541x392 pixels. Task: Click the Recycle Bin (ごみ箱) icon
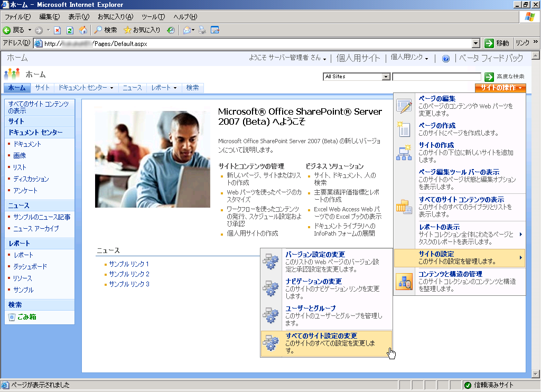pyautogui.click(x=12, y=317)
